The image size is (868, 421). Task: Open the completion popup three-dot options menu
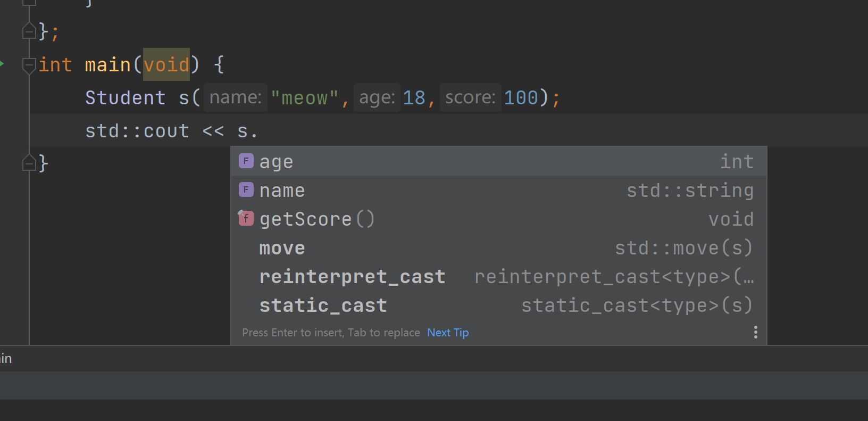point(755,333)
